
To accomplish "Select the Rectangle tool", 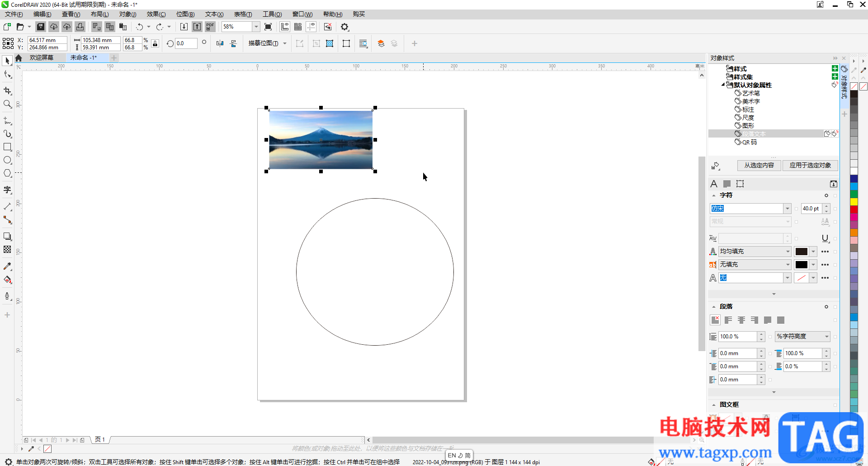I will [7, 147].
